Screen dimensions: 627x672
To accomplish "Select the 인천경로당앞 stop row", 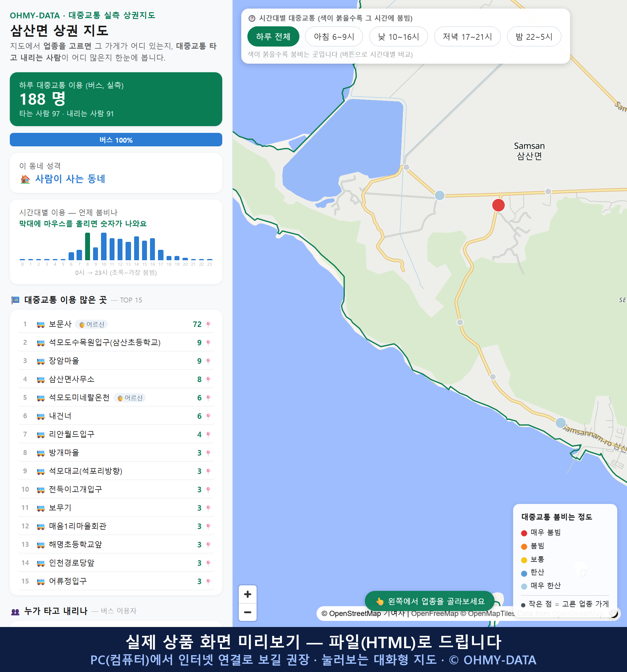I will pyautogui.click(x=116, y=563).
